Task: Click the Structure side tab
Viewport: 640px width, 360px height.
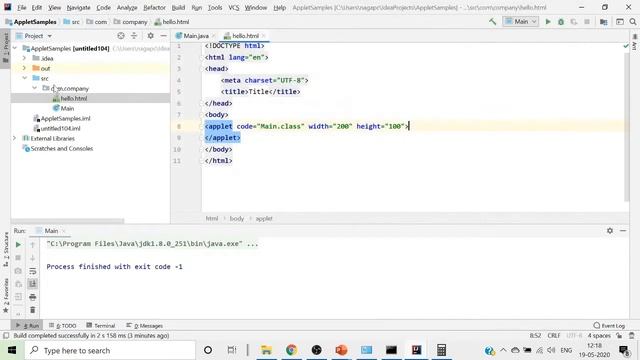Action: tap(6, 249)
